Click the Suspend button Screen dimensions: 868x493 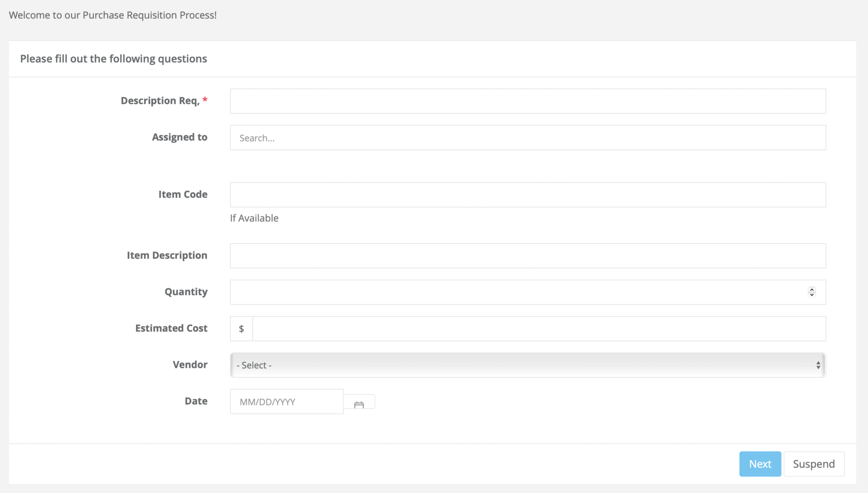[814, 464]
